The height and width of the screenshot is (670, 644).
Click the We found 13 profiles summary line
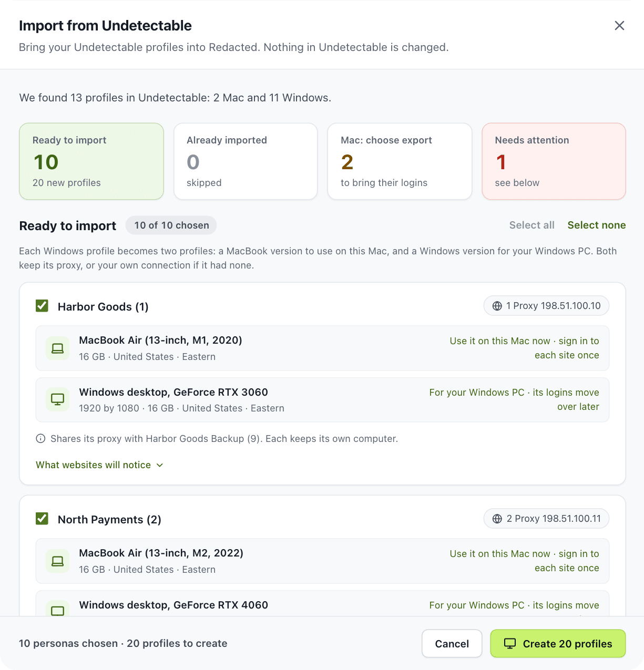click(x=175, y=98)
